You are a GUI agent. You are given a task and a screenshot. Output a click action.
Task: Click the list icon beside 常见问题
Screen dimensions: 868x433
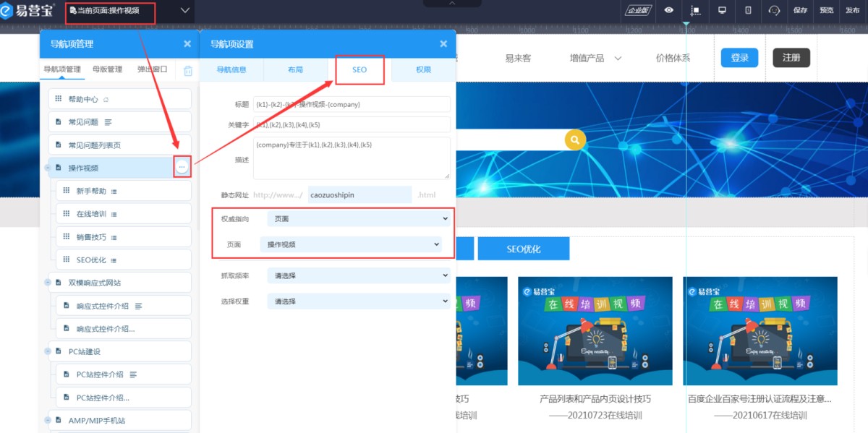point(109,122)
